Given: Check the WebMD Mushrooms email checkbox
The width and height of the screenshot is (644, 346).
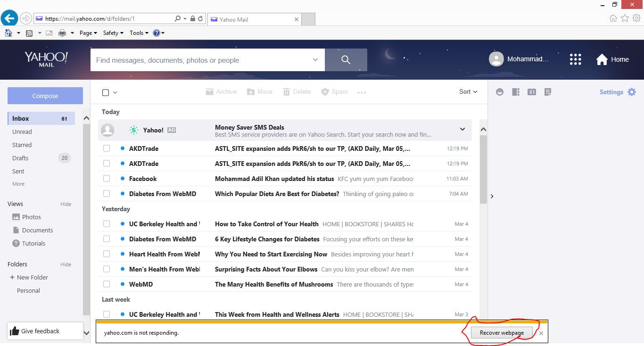Looking at the screenshot, I should coord(107,284).
